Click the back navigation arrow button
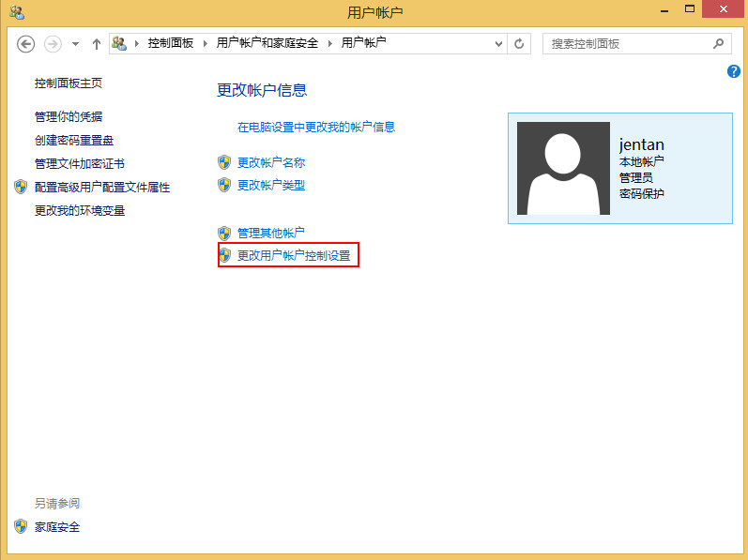 (26, 44)
